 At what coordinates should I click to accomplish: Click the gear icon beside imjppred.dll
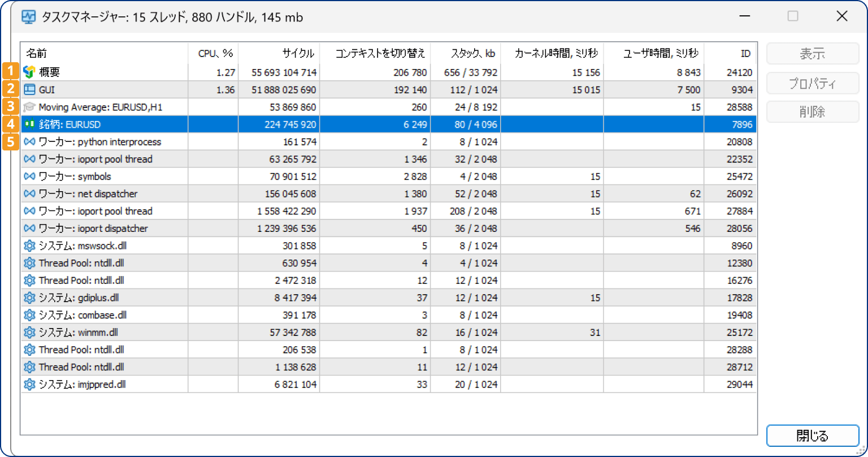[x=29, y=385]
